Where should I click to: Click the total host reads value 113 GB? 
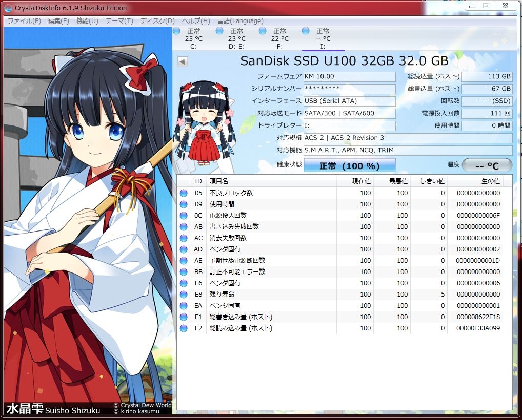pyautogui.click(x=487, y=76)
